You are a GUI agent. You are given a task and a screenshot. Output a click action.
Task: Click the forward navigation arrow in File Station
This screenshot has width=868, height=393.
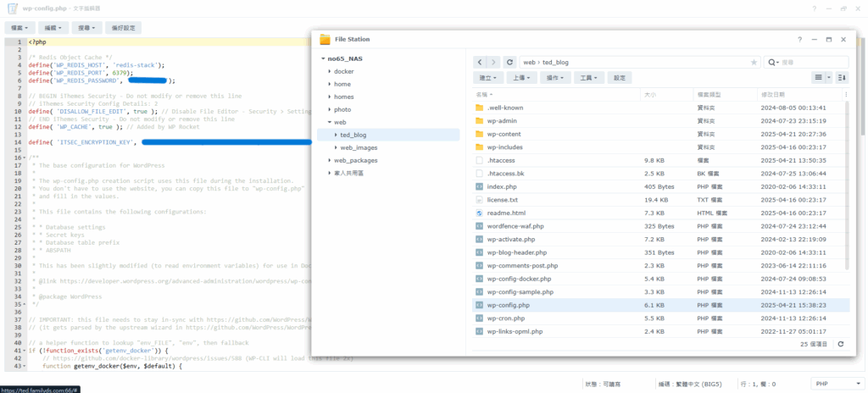point(493,62)
